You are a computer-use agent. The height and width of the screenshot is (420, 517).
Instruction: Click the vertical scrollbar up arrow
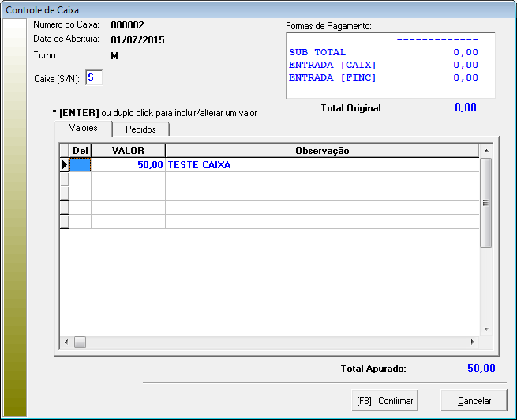(486, 150)
